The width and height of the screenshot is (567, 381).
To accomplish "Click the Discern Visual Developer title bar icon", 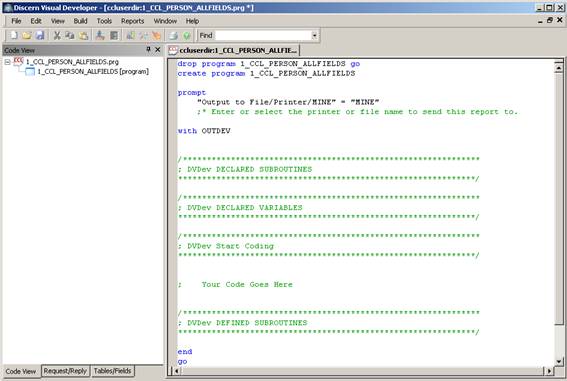I will click(x=8, y=8).
